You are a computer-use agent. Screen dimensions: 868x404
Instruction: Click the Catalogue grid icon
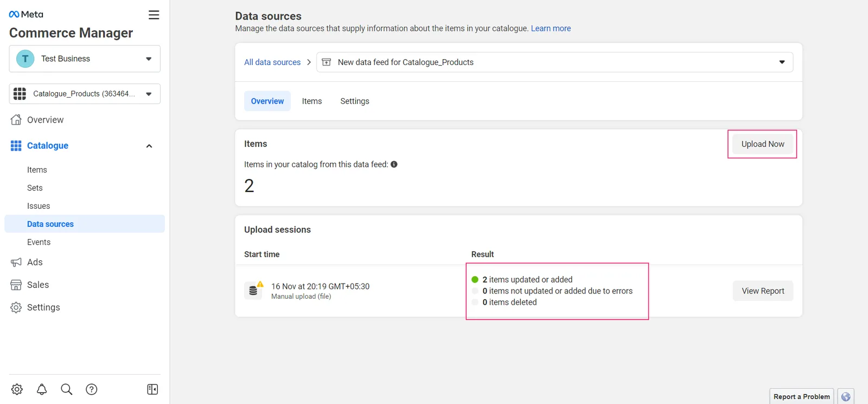pos(16,146)
